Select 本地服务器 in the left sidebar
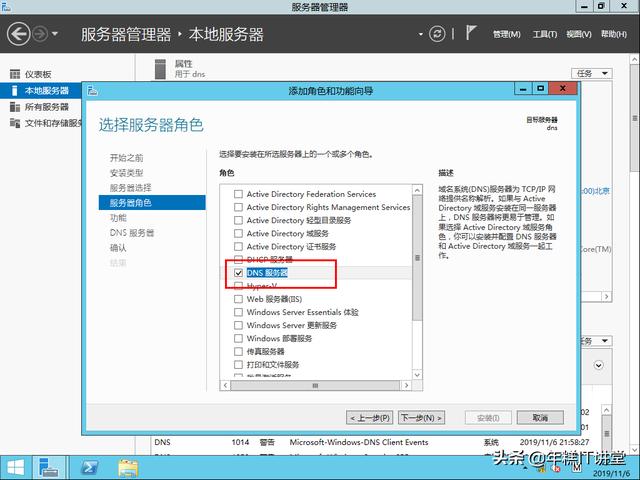640x480 pixels. (41, 90)
